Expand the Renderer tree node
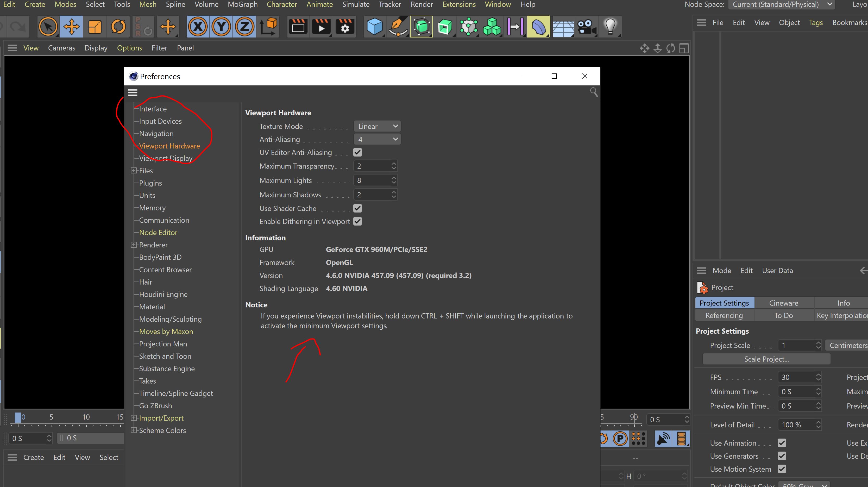Image resolution: width=868 pixels, height=487 pixels. click(x=134, y=245)
